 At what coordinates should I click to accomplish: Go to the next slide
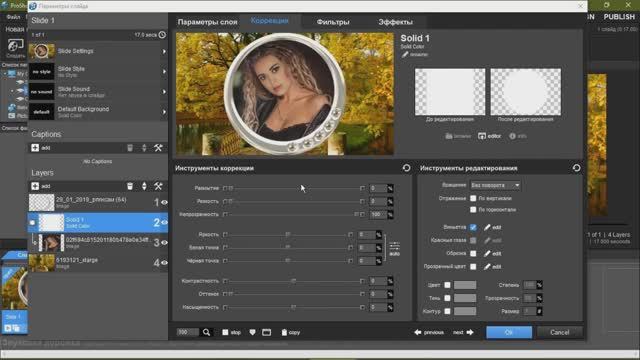click(x=463, y=332)
